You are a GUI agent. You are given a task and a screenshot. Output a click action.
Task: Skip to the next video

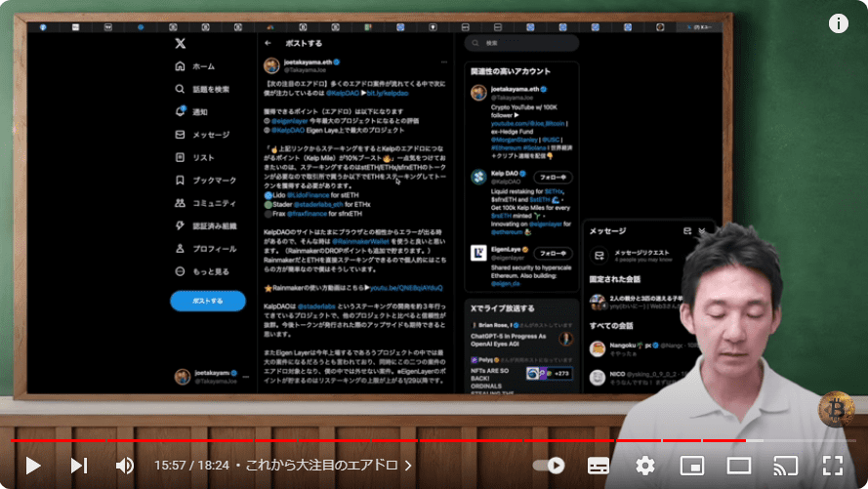pyautogui.click(x=79, y=466)
